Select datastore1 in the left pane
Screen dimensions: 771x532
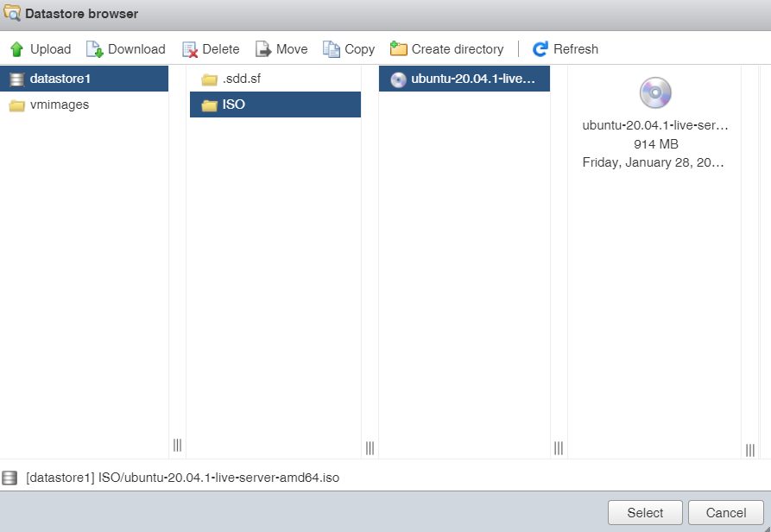pos(60,79)
